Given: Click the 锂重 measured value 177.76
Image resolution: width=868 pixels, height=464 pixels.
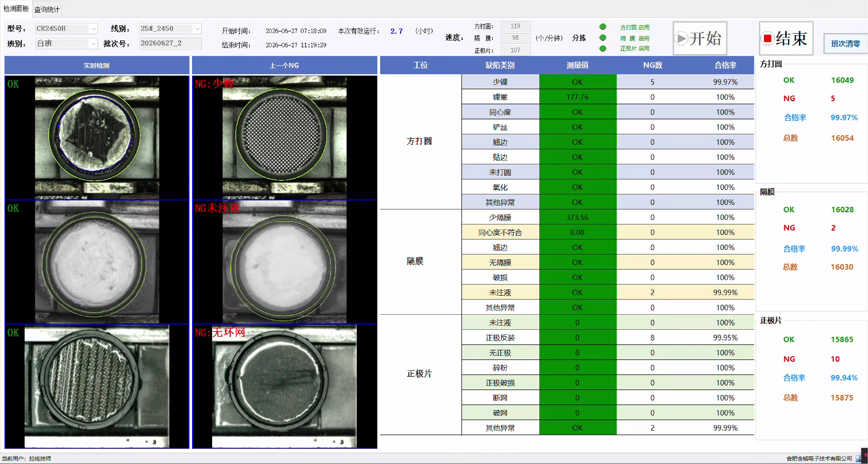Looking at the screenshot, I should tap(578, 97).
